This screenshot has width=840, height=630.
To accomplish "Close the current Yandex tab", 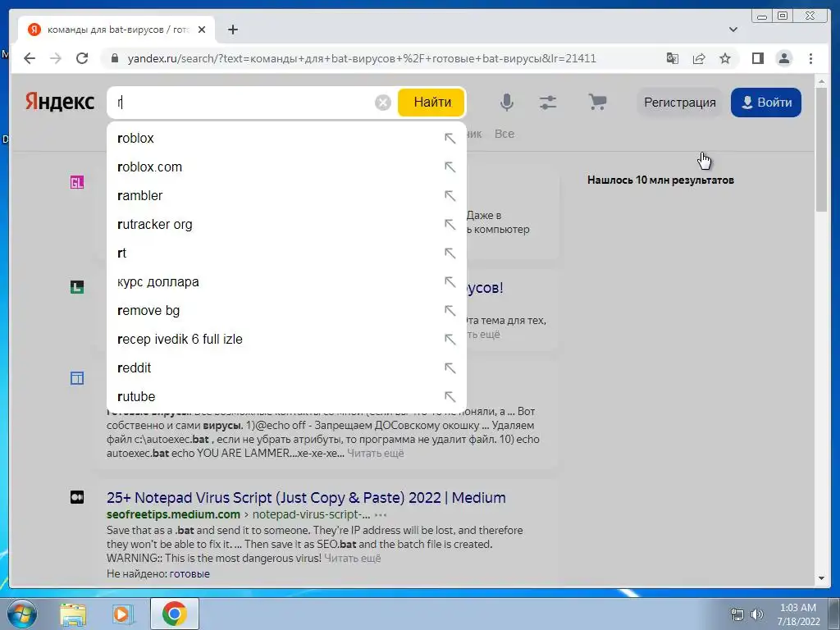I will click(202, 30).
